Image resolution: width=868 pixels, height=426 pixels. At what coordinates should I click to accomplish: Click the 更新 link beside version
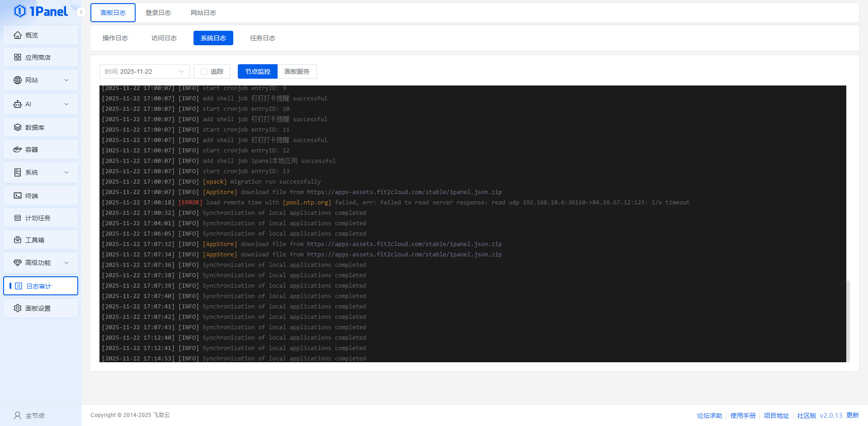(x=853, y=416)
